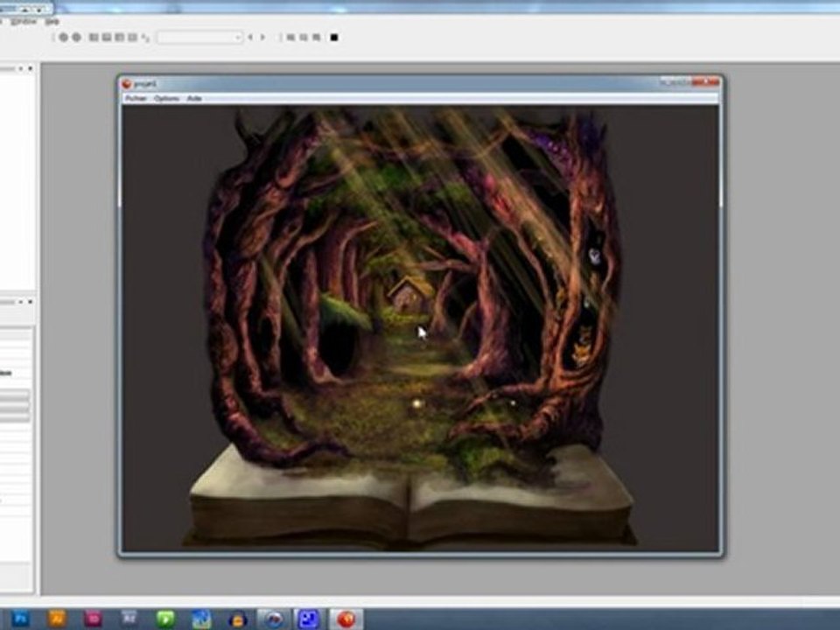Click the pin button of the lower left panel

coord(21,302)
